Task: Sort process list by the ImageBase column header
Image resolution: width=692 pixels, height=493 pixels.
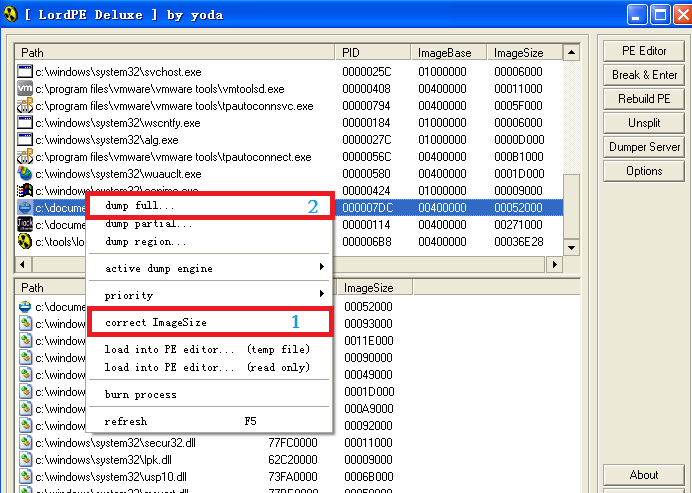Action: [x=448, y=53]
